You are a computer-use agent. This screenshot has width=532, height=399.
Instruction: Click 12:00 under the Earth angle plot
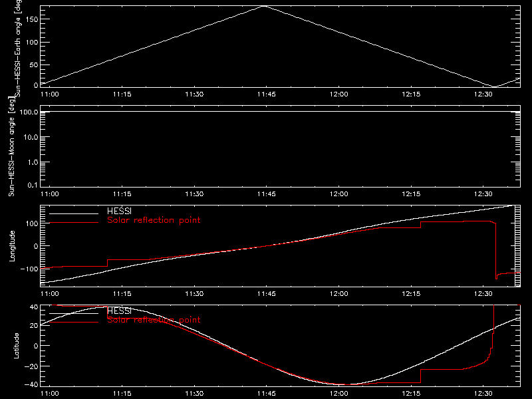338,94
